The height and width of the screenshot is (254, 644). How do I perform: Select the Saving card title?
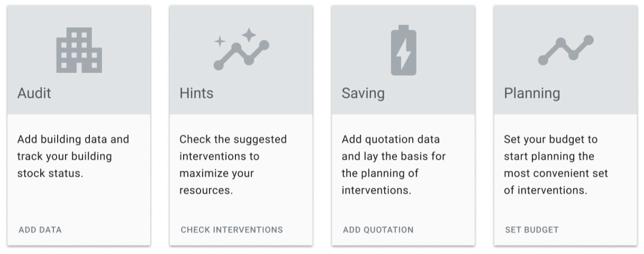click(x=363, y=93)
